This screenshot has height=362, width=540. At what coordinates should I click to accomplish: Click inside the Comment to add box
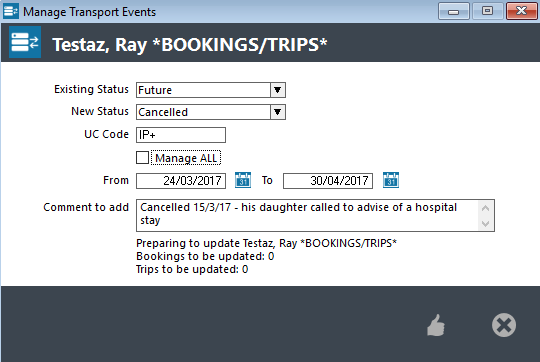pos(307,215)
